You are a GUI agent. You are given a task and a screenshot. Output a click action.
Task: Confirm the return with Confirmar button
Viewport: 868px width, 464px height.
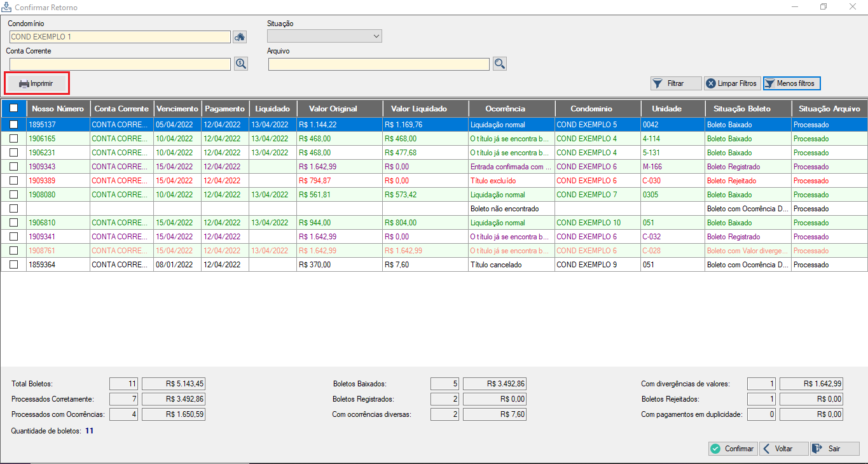tap(733, 449)
